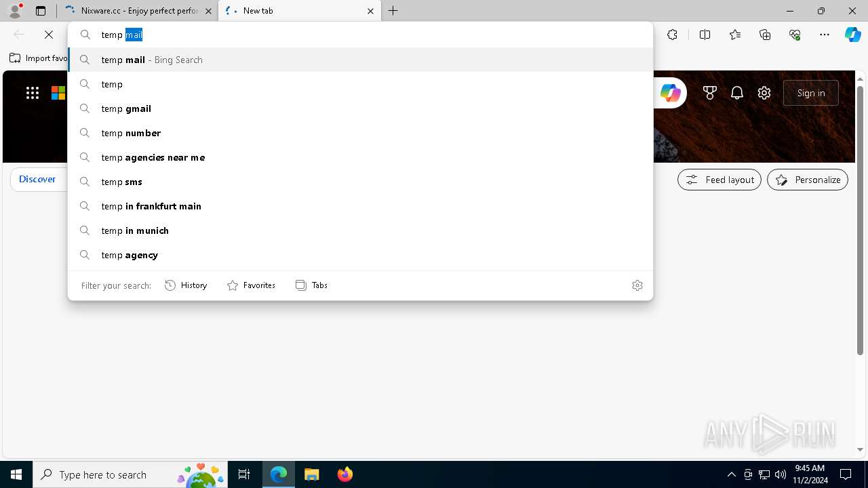
Task: Select the 'temp number' suggestion
Action: [360, 133]
